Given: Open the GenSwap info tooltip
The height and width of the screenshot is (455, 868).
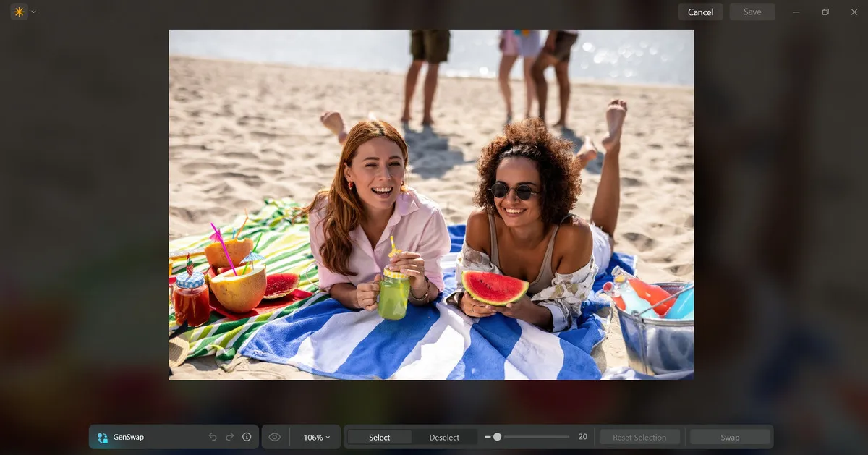Looking at the screenshot, I should [247, 437].
